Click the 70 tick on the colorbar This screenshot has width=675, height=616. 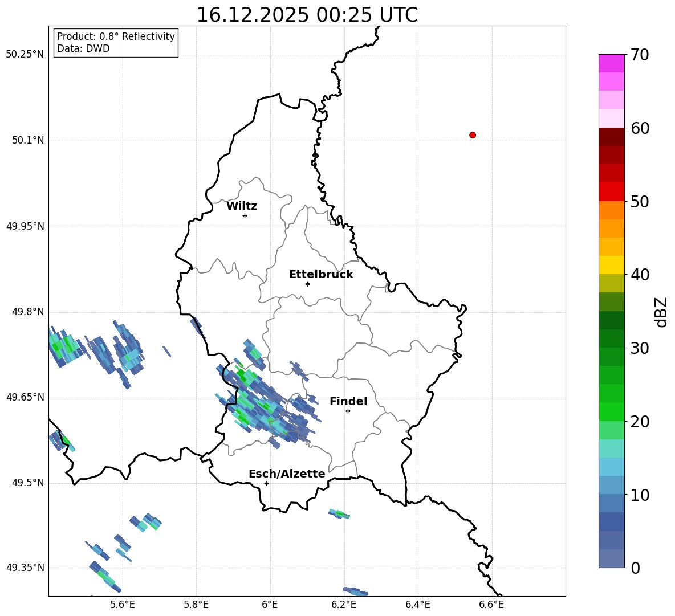click(x=640, y=55)
